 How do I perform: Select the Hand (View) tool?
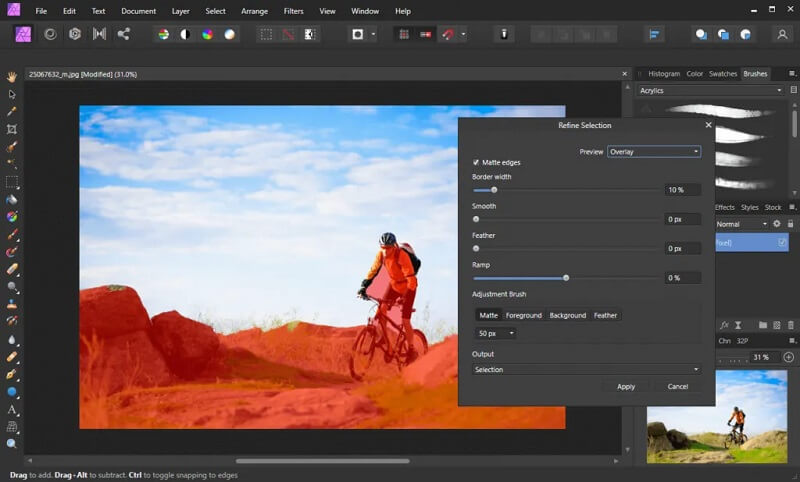click(12, 77)
